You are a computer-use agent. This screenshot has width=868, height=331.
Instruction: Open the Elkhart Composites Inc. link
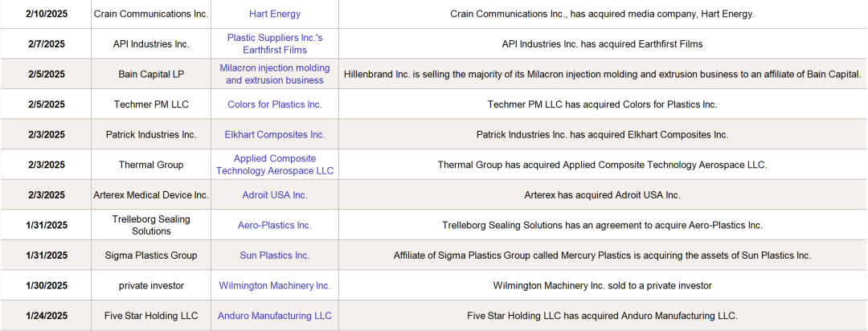[275, 134]
